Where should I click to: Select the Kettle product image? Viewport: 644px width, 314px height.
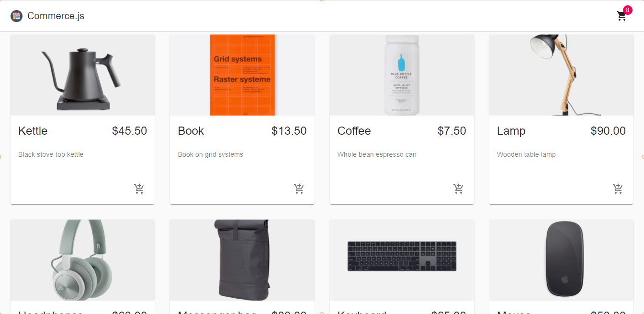82,75
